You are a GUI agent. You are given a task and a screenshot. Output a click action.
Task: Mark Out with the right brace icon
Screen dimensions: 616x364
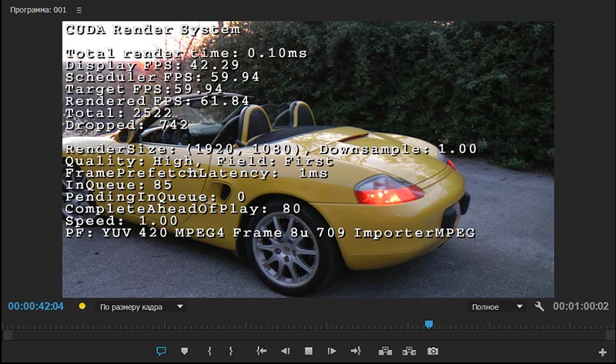[231, 351]
